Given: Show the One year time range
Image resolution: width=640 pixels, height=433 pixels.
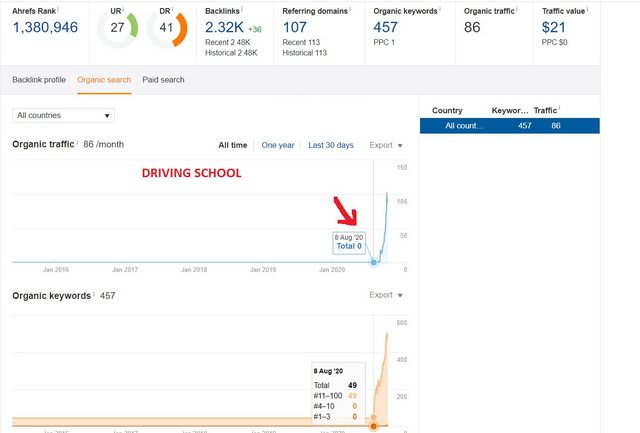Looking at the screenshot, I should pyautogui.click(x=278, y=145).
